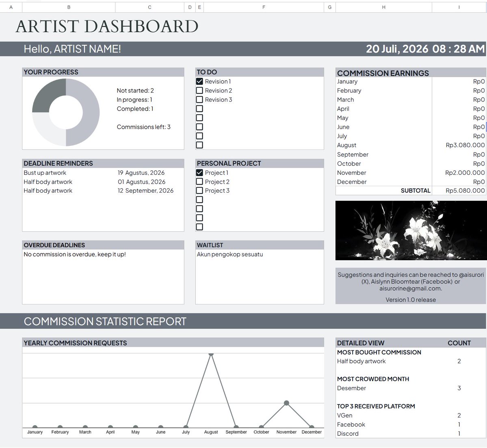Image resolution: width=487 pixels, height=448 pixels.
Task: Click the November data point on line chart
Action: (x=286, y=403)
